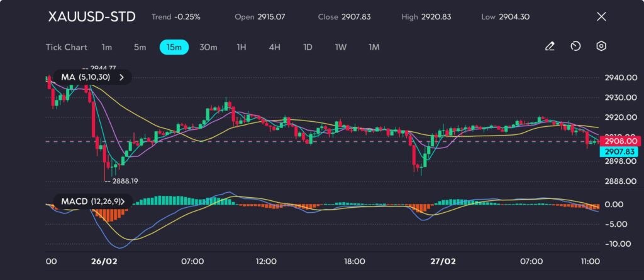Click the 2888.19 low price marker

pos(124,181)
